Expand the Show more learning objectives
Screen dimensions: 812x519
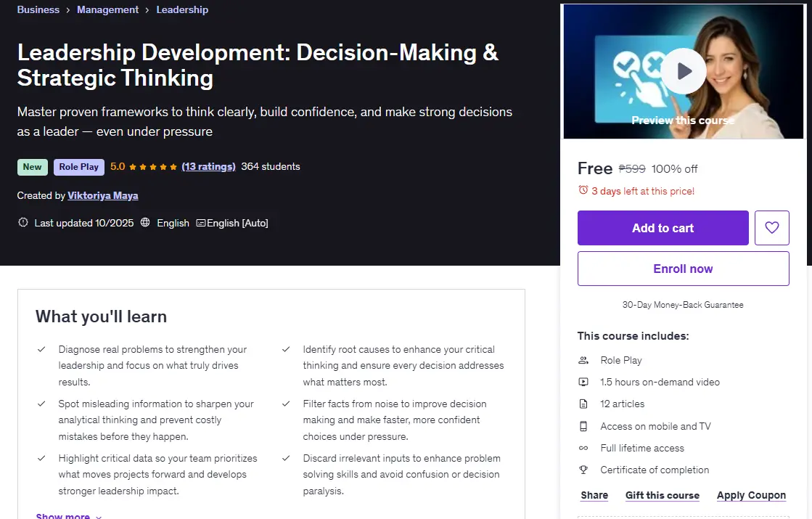click(x=68, y=515)
